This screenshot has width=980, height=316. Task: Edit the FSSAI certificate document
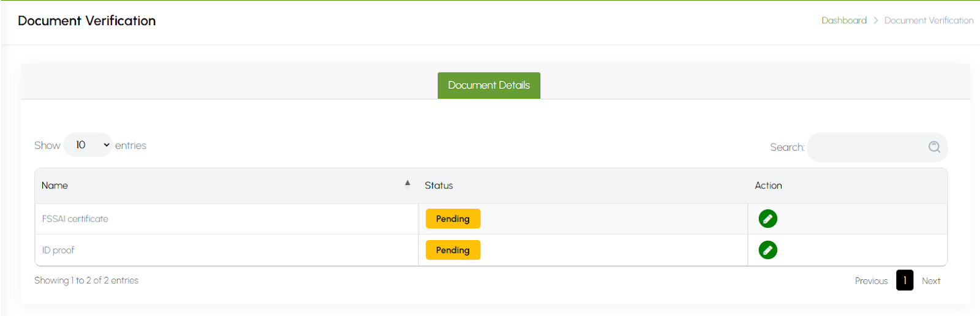click(767, 219)
